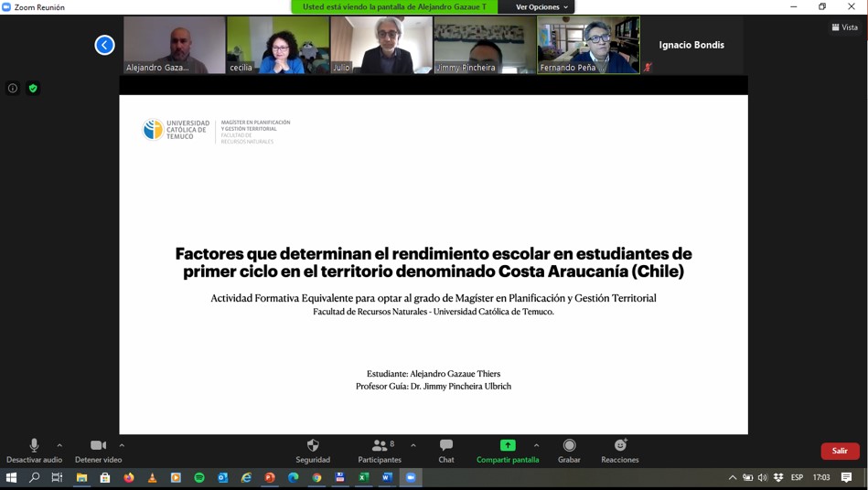Open the Participantes panel

380,451
